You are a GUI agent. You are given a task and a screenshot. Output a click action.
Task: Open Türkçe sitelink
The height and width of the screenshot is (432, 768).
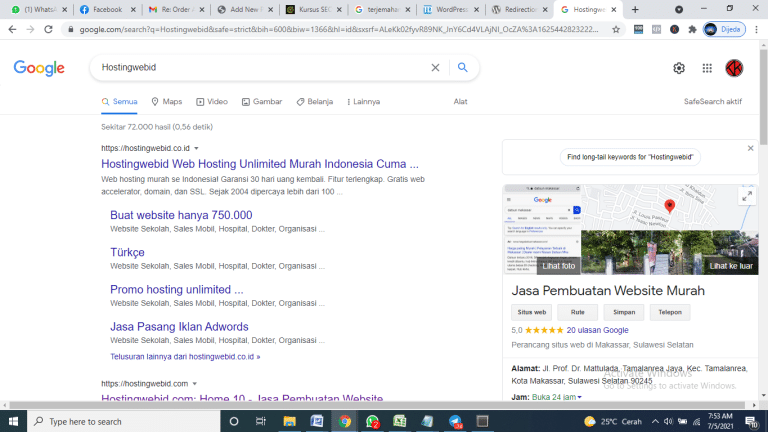(x=127, y=252)
